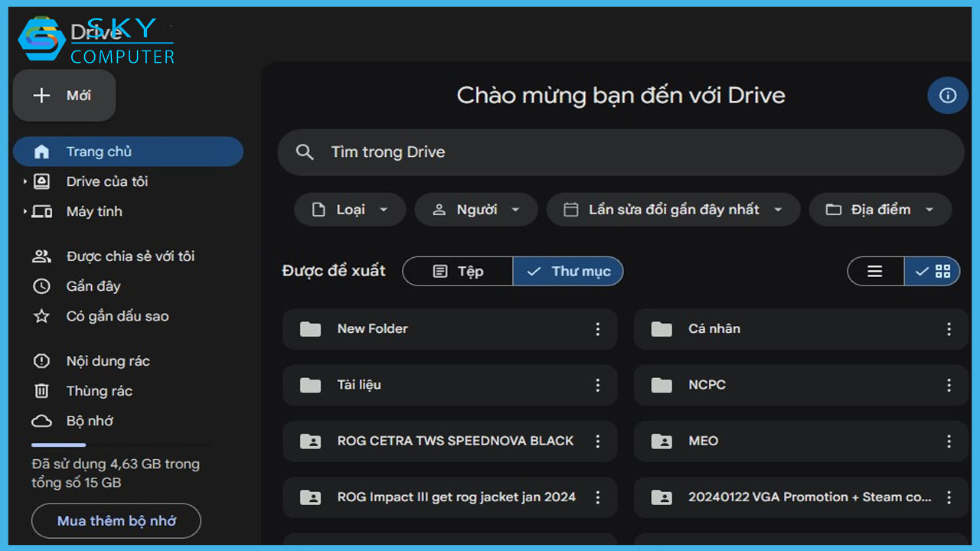Screen dimensions: 980x551
Task: Click the Nội dung rác spam icon
Action: 41,361
